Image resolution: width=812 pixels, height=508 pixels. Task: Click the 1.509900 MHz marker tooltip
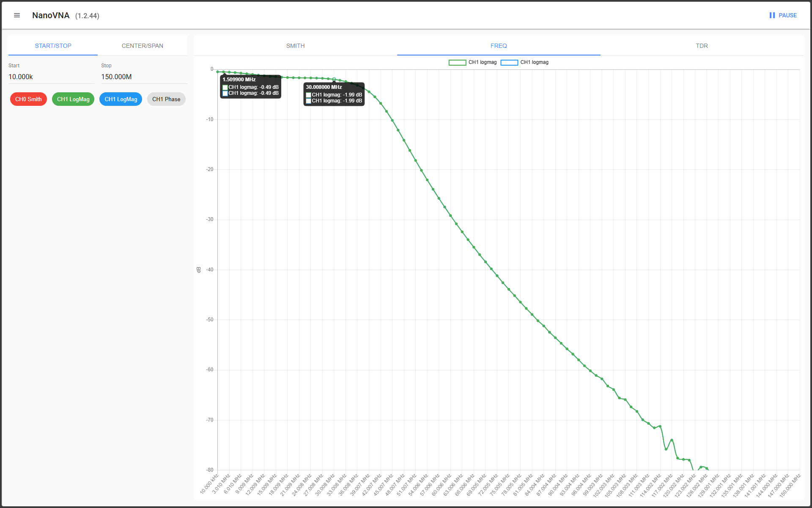[250, 86]
